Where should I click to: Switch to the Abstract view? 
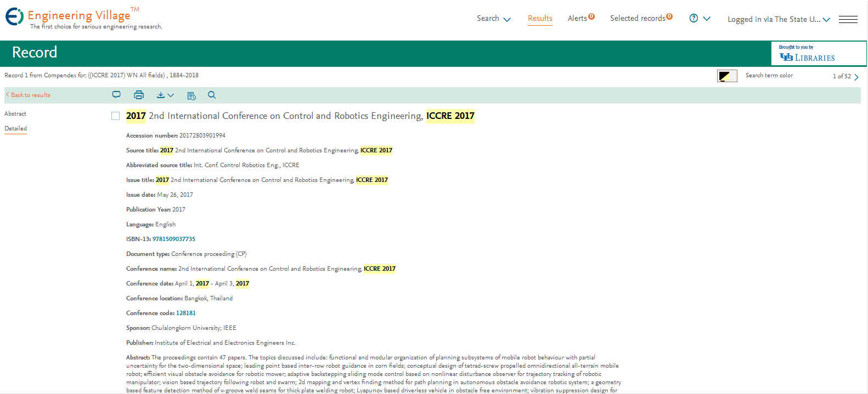pyautogui.click(x=15, y=113)
